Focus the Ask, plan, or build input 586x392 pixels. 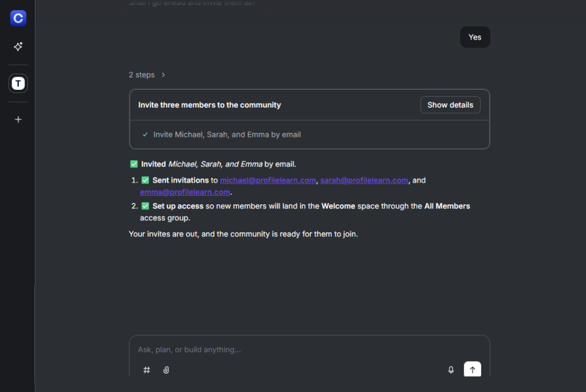tap(309, 350)
